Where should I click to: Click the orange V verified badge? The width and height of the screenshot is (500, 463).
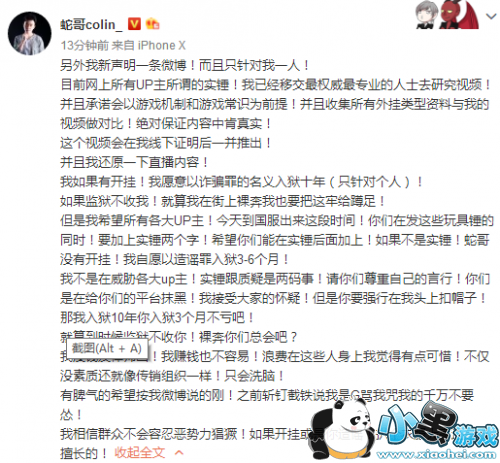(134, 24)
